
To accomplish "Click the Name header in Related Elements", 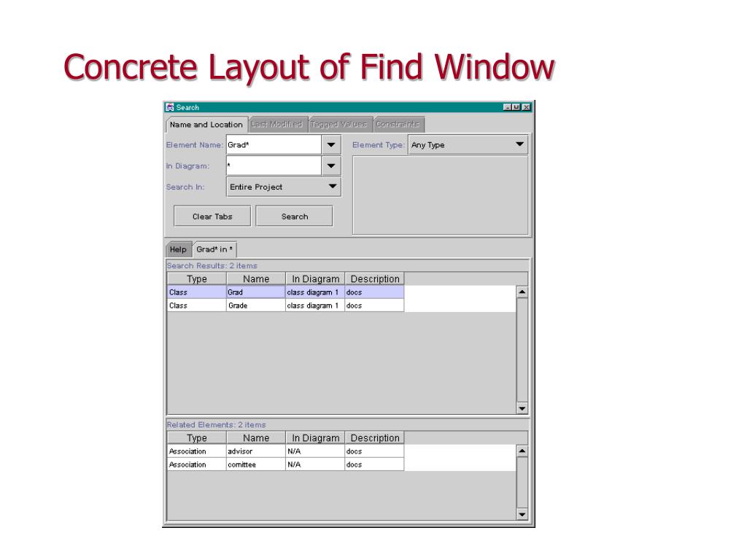I will [256, 438].
